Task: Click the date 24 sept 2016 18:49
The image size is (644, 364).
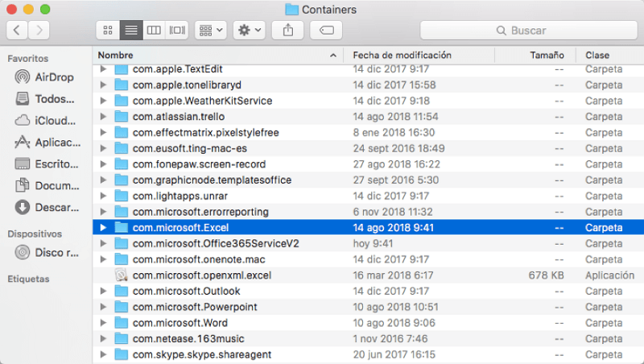Action: click(398, 148)
